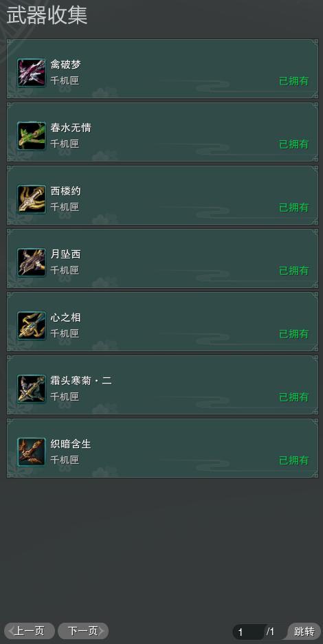Click 已拥有 status on 禽破梦 row
Image resolution: width=323 pixels, height=644 pixels.
coord(294,81)
